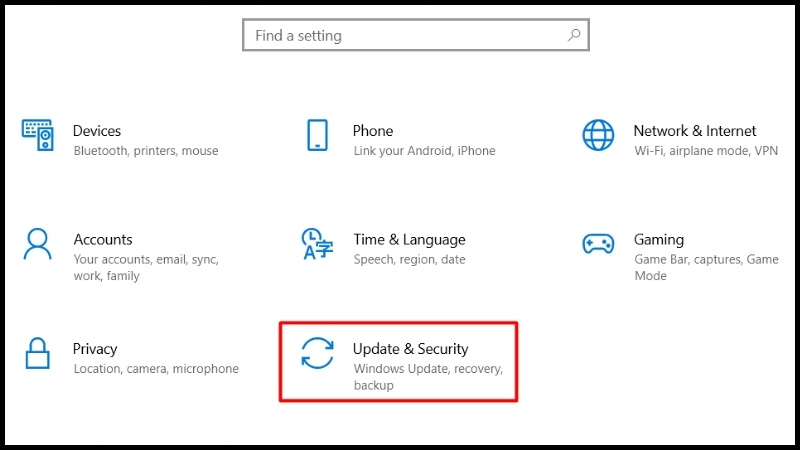Click the Network & Internet globe icon
Screen dimensions: 800x450
pos(598,135)
